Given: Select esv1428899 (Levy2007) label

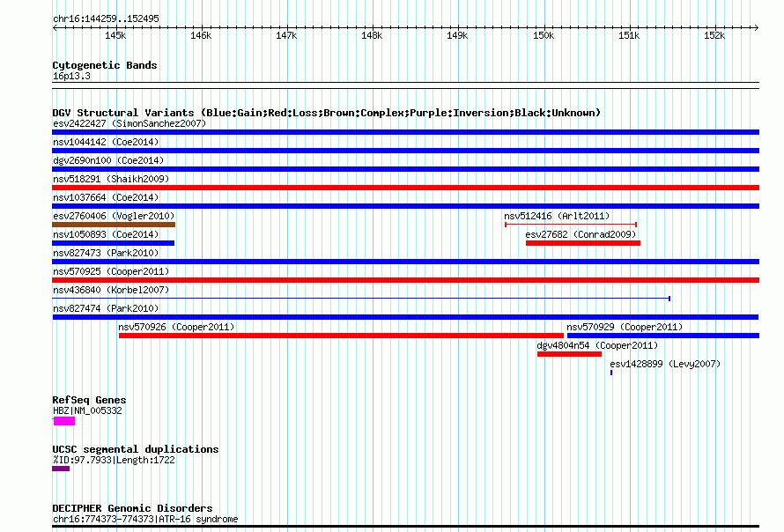Looking at the screenshot, I should click(x=665, y=364).
